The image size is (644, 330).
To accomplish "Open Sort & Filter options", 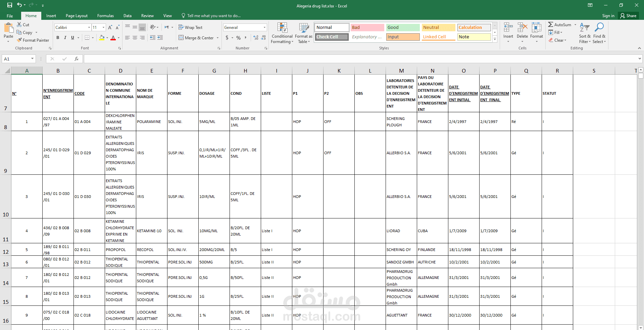I will pyautogui.click(x=585, y=33).
